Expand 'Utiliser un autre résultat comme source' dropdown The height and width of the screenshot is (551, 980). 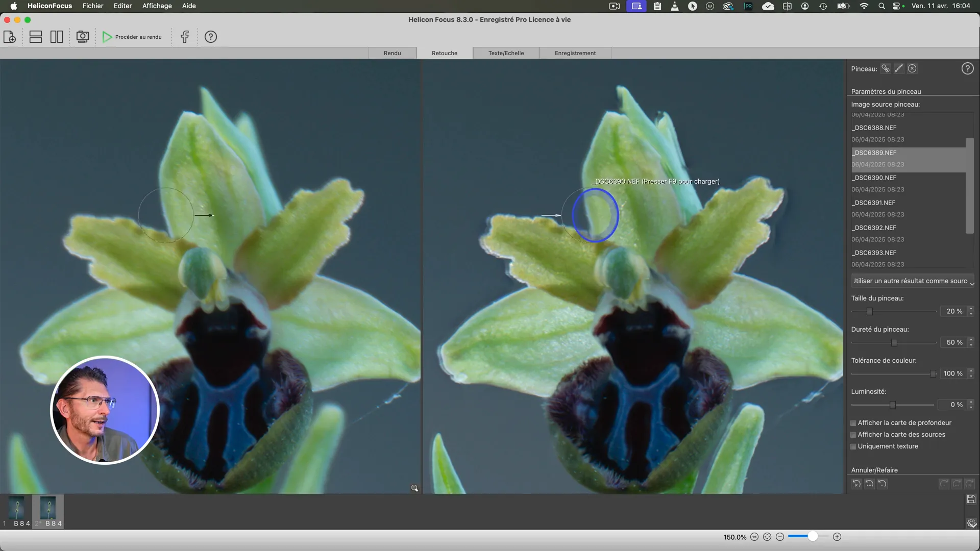pos(913,281)
